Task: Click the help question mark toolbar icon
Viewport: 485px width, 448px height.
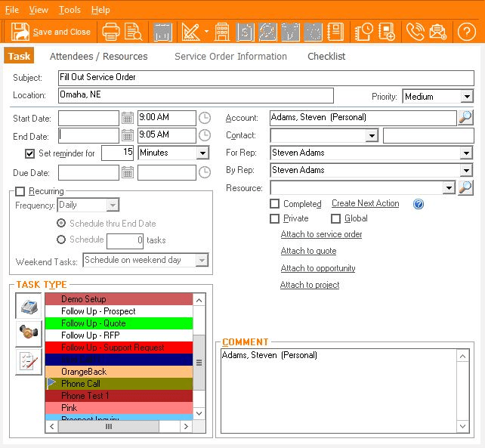Action: pos(466,32)
